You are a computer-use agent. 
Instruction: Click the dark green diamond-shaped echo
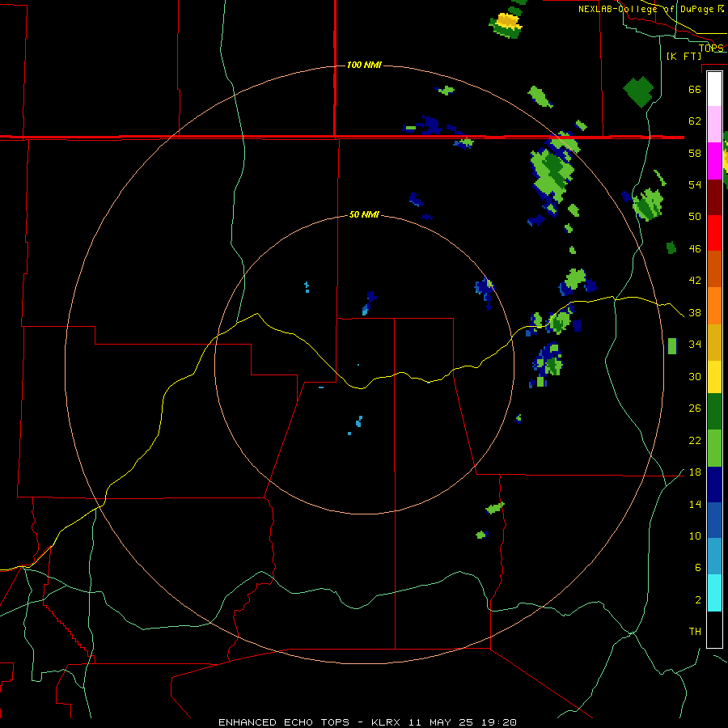(x=639, y=92)
